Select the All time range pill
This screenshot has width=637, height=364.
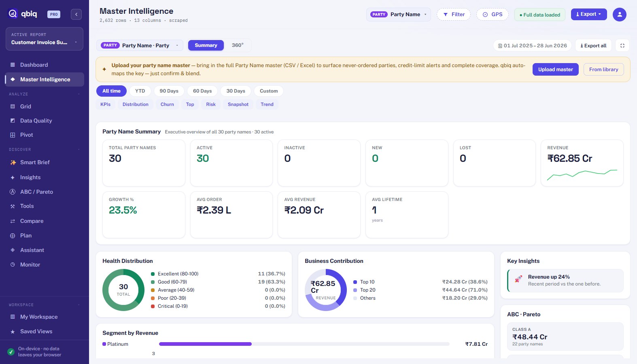tap(111, 91)
